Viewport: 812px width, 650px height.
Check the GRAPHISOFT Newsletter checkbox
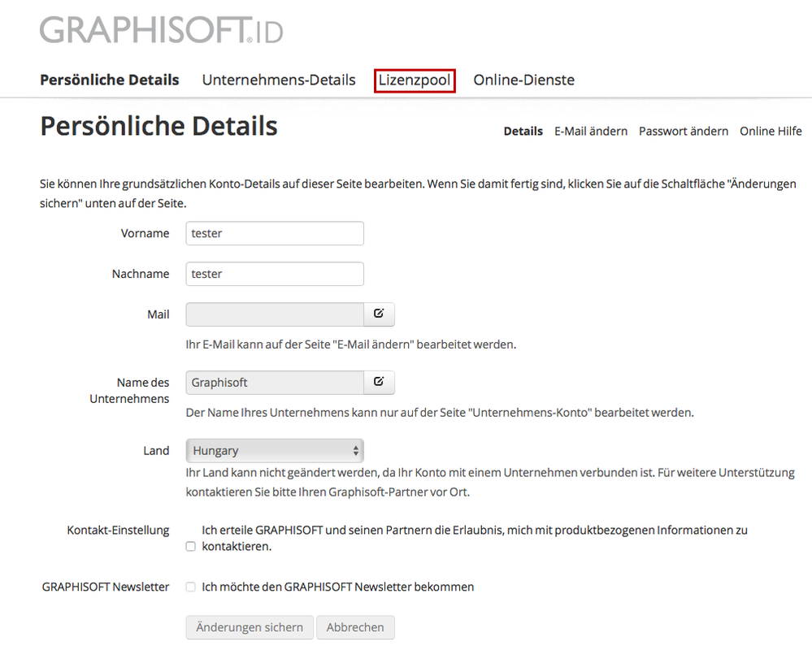click(x=191, y=587)
